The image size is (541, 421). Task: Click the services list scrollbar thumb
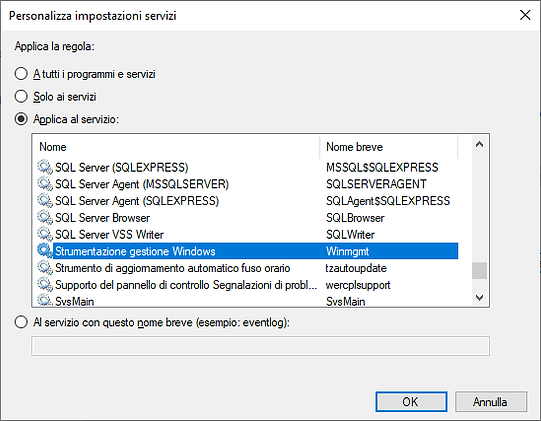(x=479, y=271)
